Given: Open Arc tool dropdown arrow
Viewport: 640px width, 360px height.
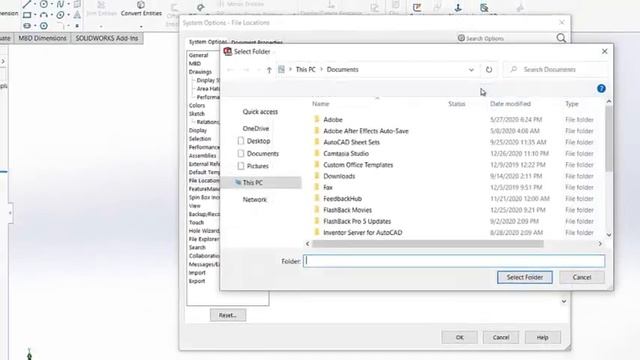Looking at the screenshot, I should coord(52,16).
